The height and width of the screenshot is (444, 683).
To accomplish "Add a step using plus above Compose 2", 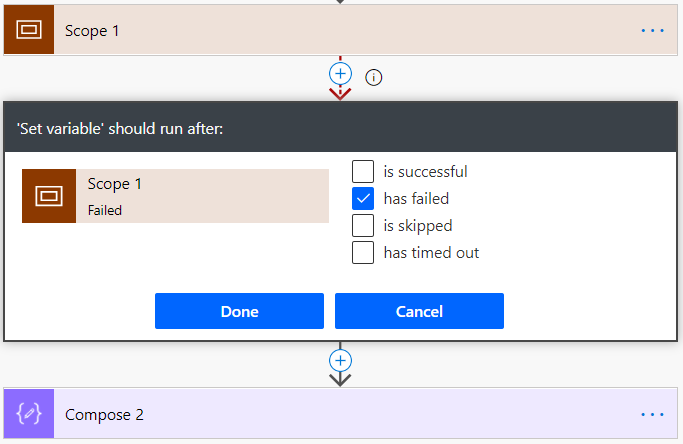I will 340,360.
